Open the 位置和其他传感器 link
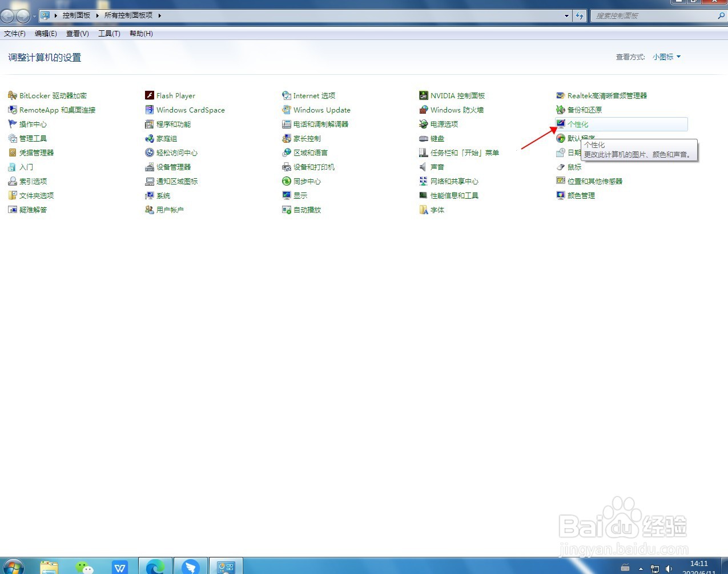 pos(595,181)
